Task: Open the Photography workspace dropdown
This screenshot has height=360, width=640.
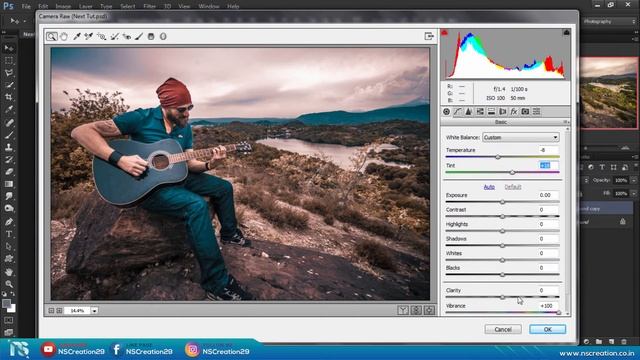Action: (x=610, y=21)
